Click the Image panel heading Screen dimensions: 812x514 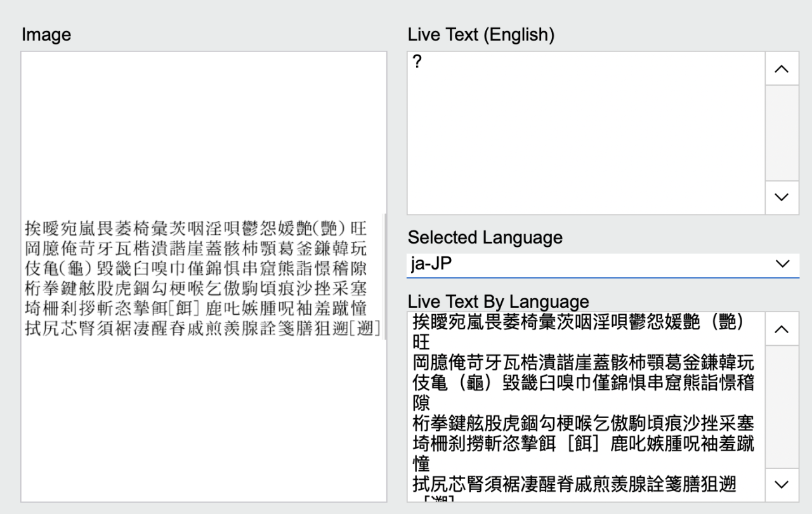coord(46,34)
